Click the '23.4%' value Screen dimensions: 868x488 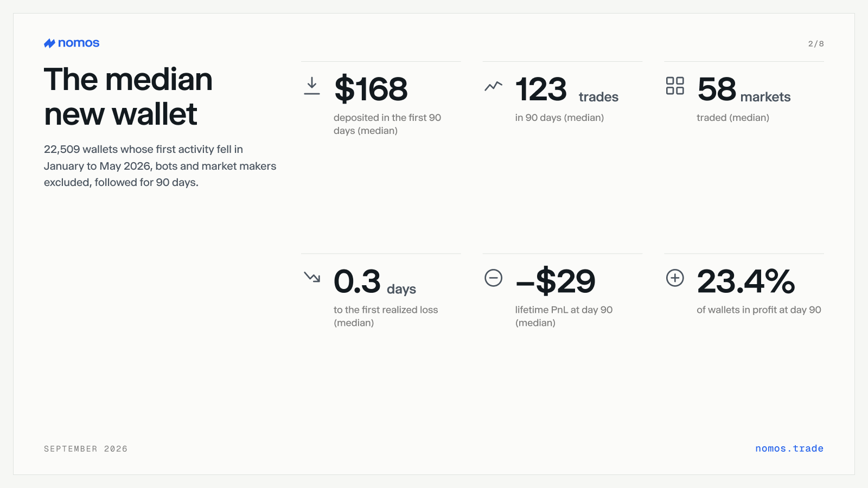(x=746, y=281)
